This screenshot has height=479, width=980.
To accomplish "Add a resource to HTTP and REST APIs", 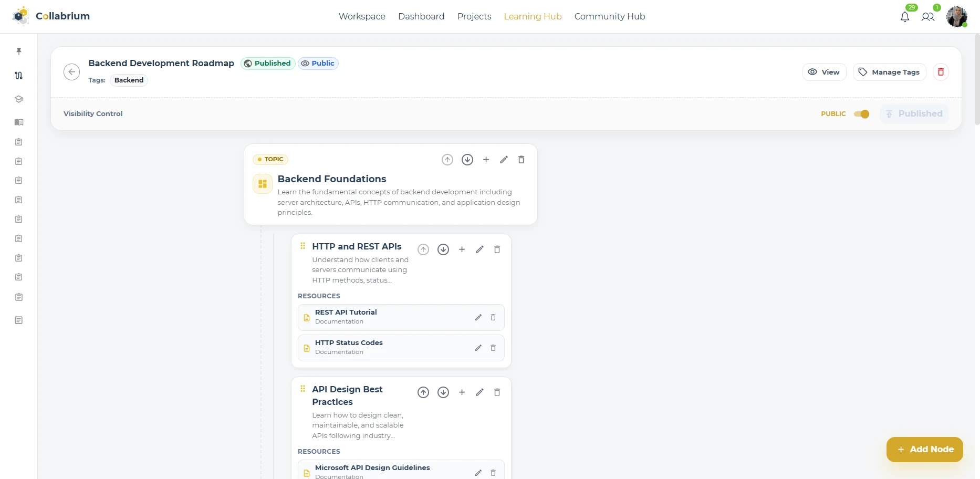I will [x=462, y=249].
